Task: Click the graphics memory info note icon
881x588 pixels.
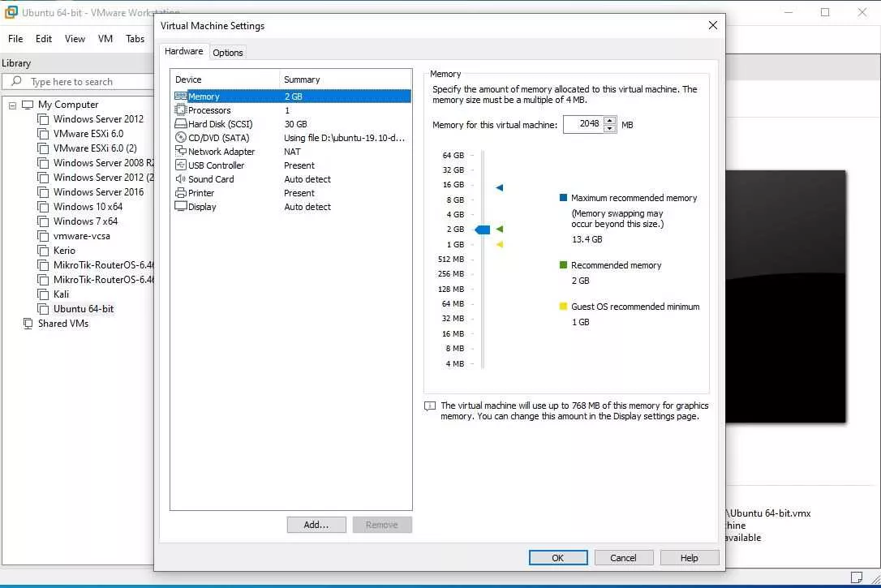Action: (x=430, y=406)
